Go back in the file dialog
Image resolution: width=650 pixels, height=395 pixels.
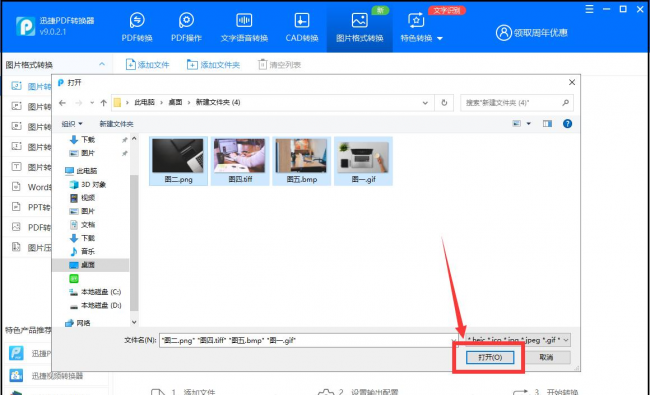(62, 103)
